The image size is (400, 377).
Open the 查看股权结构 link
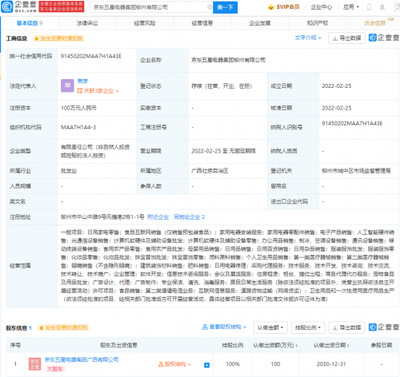pos(224,327)
